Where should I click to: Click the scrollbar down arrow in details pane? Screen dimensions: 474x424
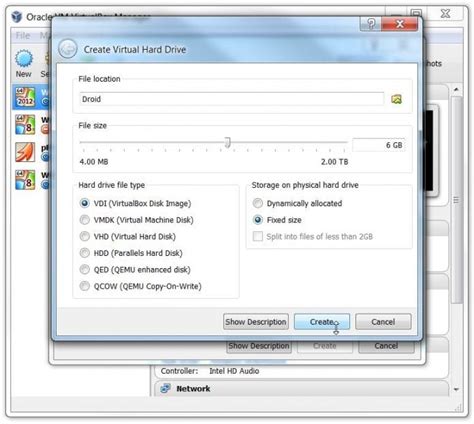456,389
